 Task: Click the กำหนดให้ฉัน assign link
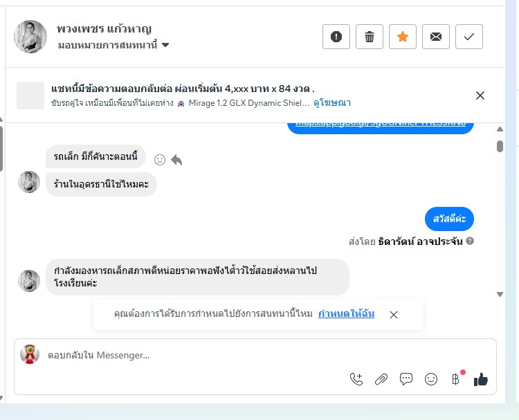pyautogui.click(x=346, y=314)
